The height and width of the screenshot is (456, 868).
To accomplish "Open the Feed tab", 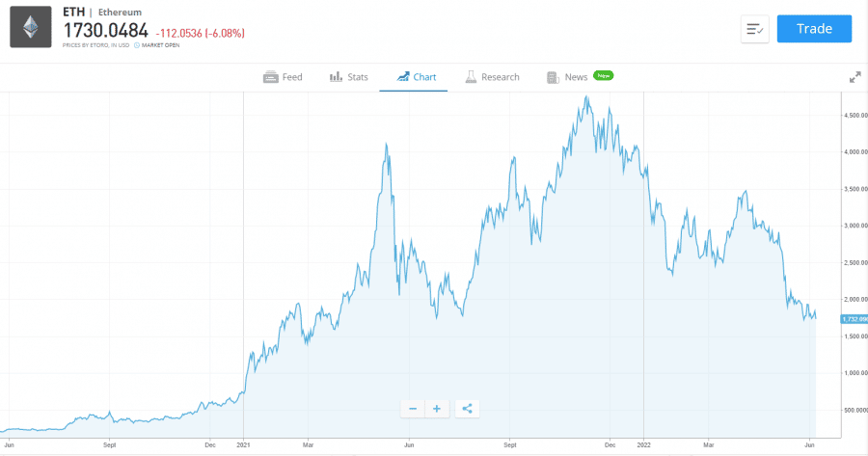I will [283, 77].
